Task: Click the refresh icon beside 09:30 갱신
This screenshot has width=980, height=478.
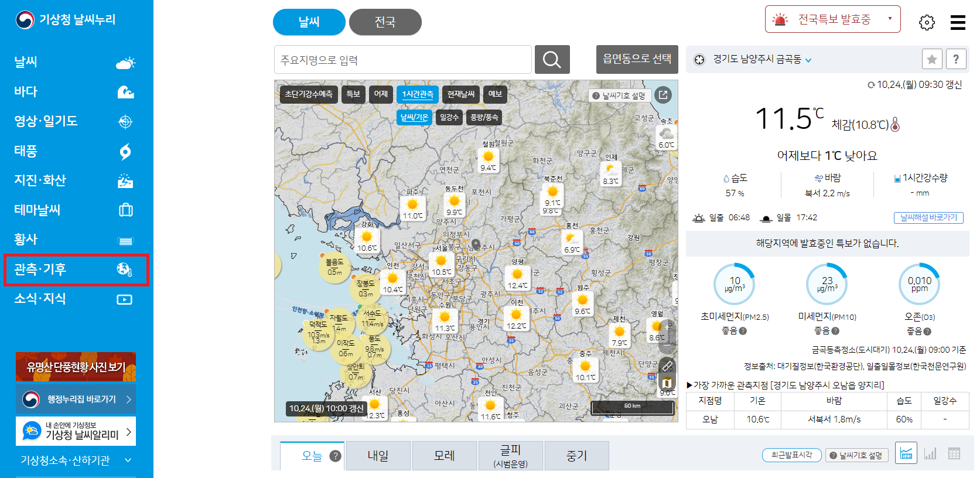Action: click(x=871, y=85)
